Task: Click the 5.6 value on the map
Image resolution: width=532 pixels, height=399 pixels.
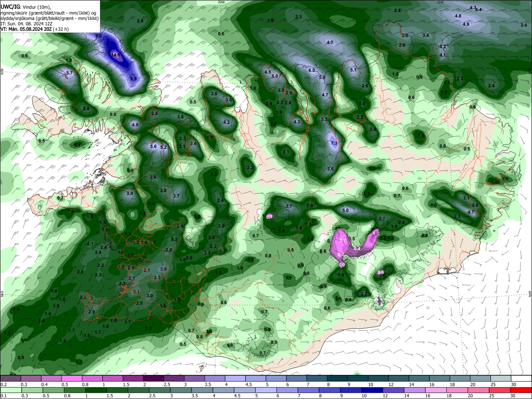Action: point(153,146)
